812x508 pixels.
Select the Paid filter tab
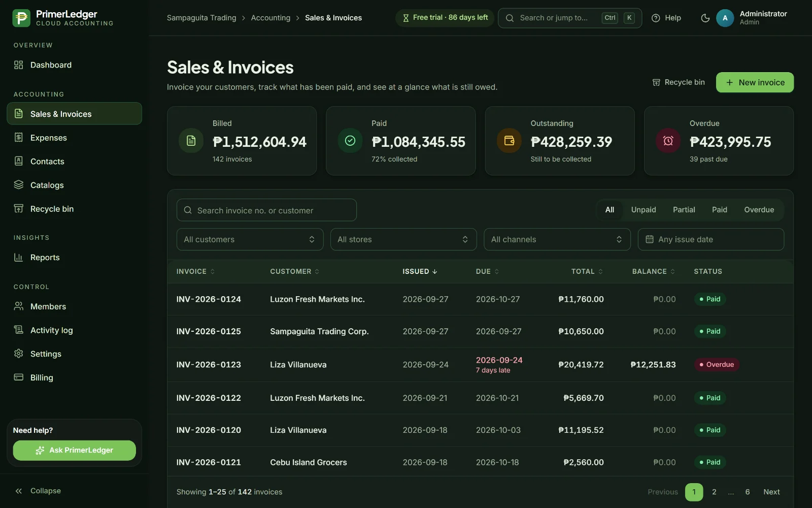(719, 210)
